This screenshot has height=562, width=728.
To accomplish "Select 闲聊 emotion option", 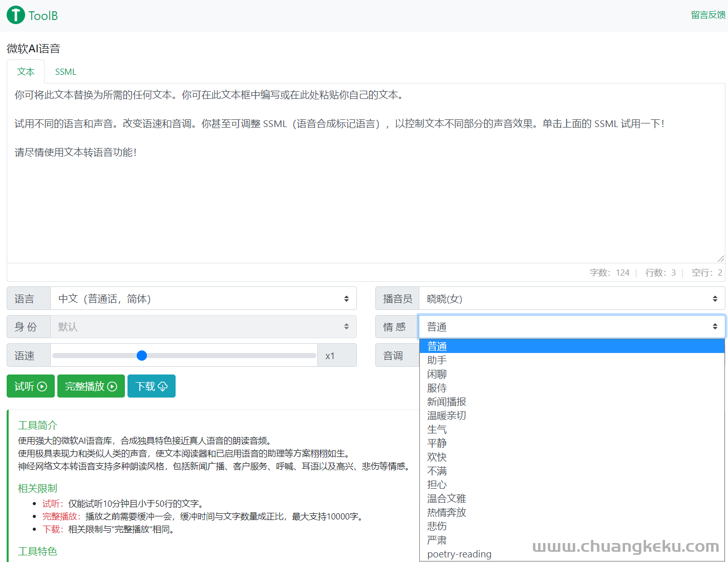I will tap(572, 374).
